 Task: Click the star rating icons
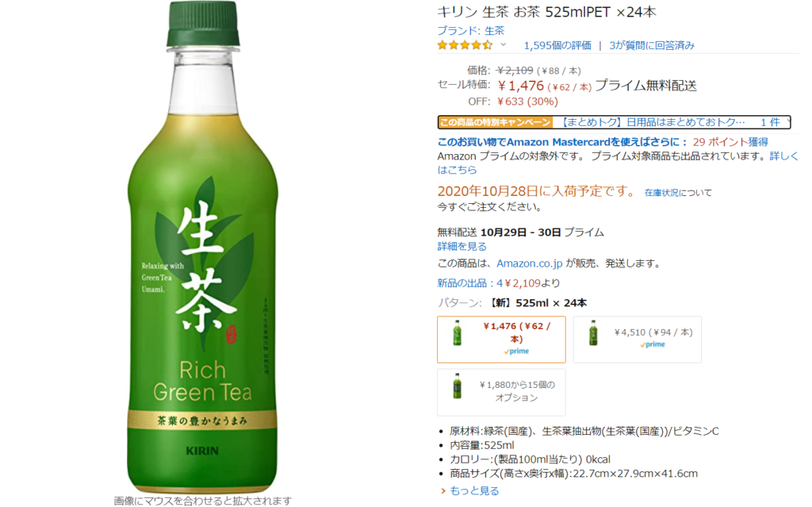tap(465, 45)
